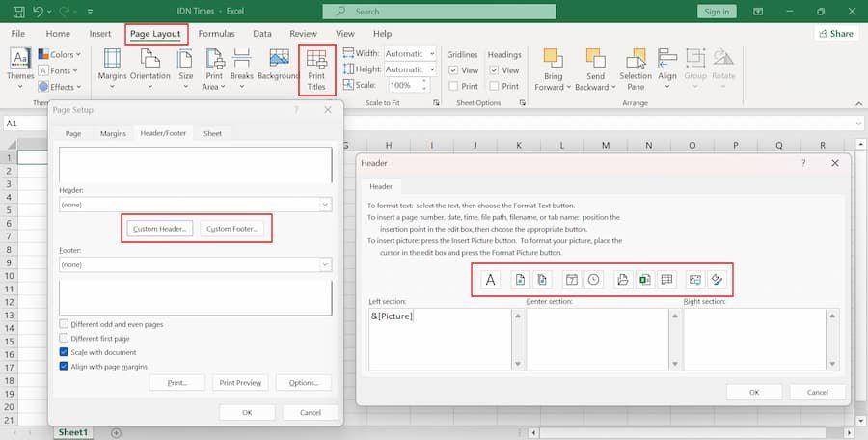Open the Themes gallery
Screen dimensions: 868x440
(20, 69)
